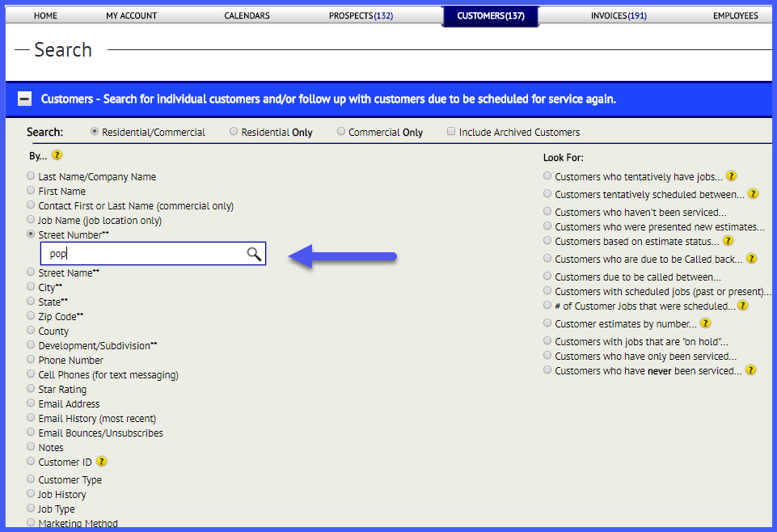Select Notes radio option
777x532 pixels.
click(31, 447)
